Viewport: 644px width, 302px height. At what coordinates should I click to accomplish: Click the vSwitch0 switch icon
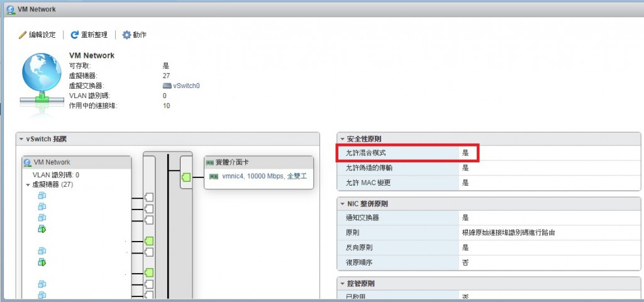[x=167, y=86]
